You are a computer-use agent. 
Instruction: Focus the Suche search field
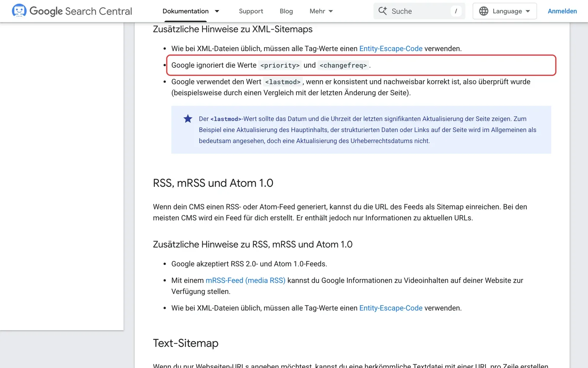419,11
